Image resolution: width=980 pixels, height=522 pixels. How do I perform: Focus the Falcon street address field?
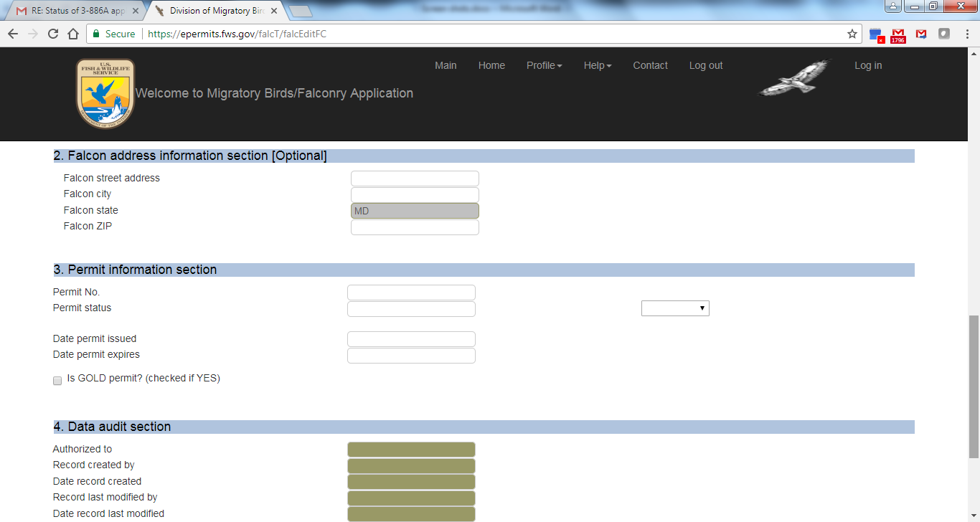coord(415,179)
